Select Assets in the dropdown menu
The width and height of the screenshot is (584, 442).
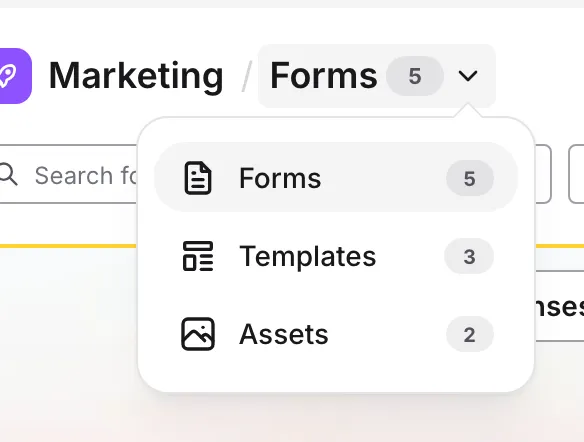(336, 334)
